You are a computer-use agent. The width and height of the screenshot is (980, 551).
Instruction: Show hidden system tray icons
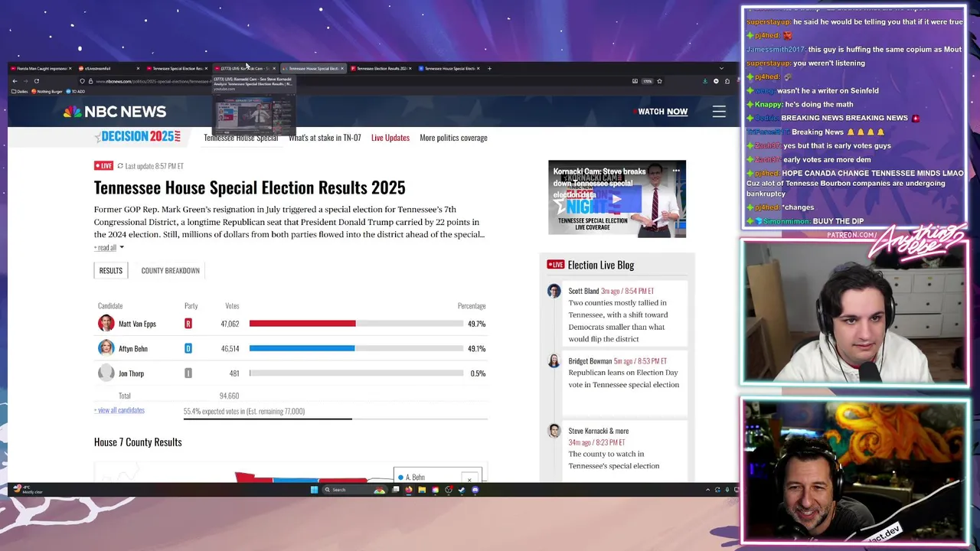[707, 490]
